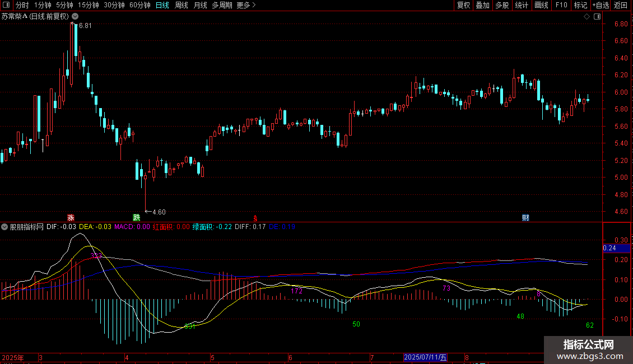The height and width of the screenshot is (364, 633).
Task: Select the 5分钟 period tab
Action: 64,5
